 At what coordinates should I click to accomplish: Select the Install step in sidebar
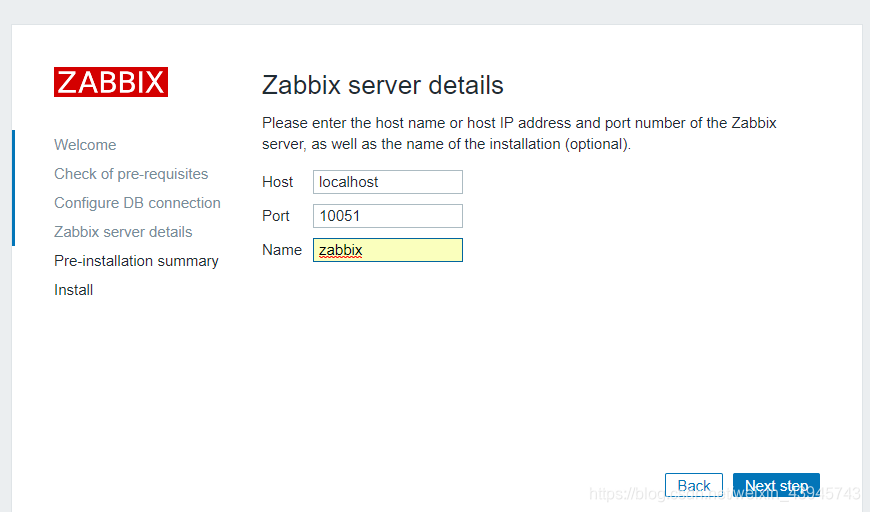[73, 290]
